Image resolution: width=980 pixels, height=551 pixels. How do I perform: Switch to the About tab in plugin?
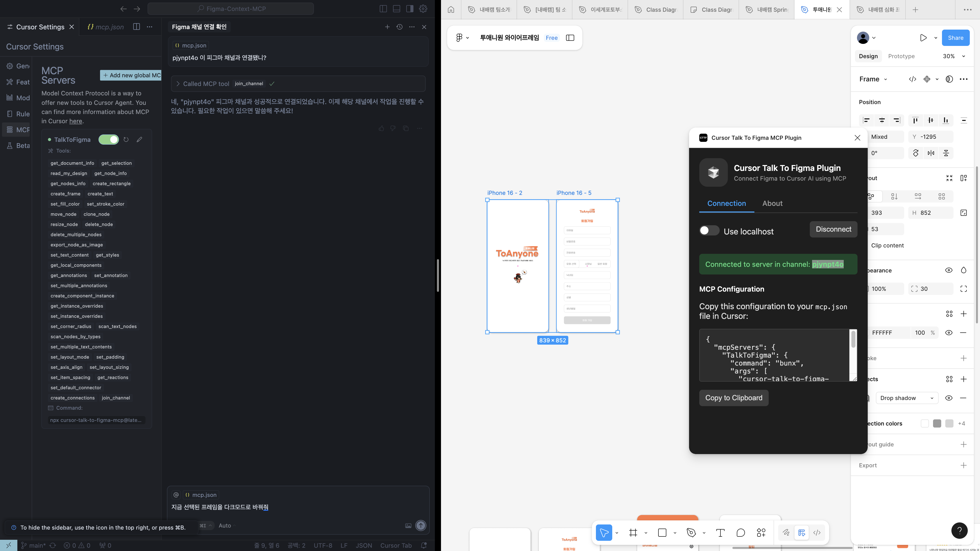[x=772, y=204]
